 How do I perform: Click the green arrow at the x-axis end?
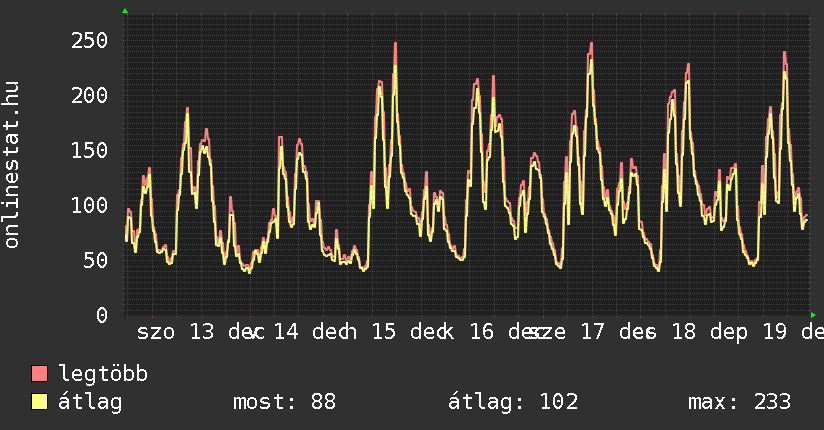[x=813, y=315]
